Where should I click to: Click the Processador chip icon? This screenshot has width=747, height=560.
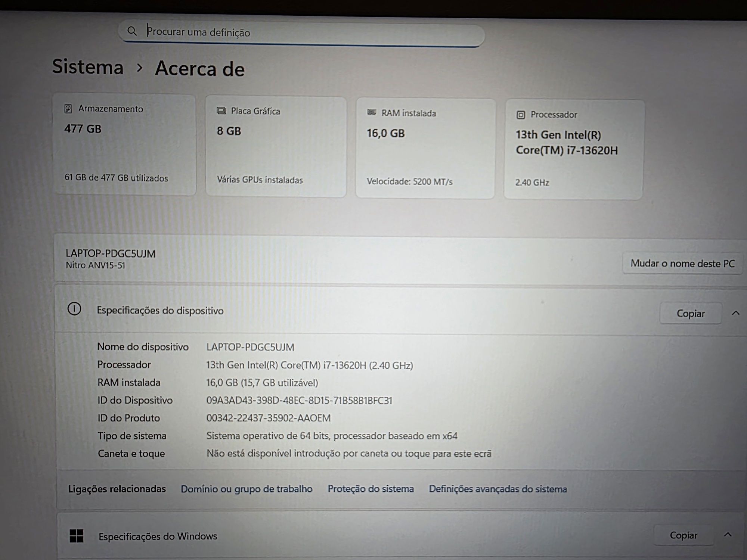coord(521,115)
